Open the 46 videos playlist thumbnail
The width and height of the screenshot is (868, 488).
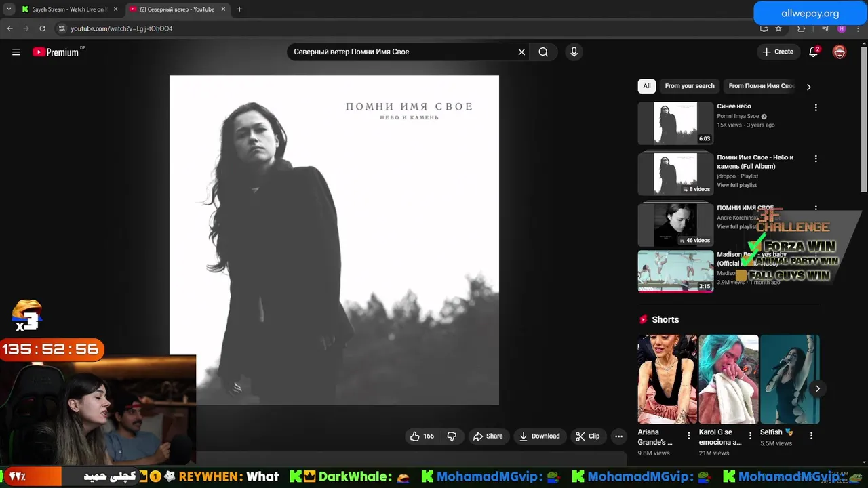[x=675, y=224]
